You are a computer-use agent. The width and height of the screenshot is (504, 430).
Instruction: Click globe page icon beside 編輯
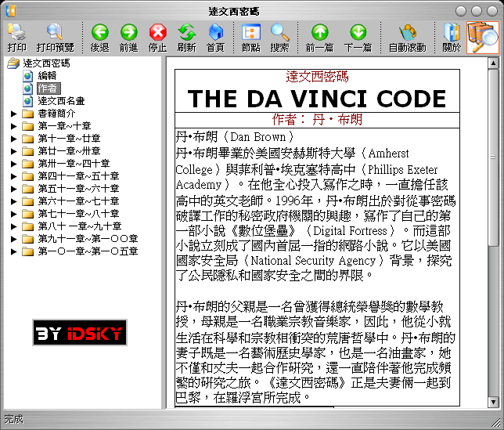point(28,75)
